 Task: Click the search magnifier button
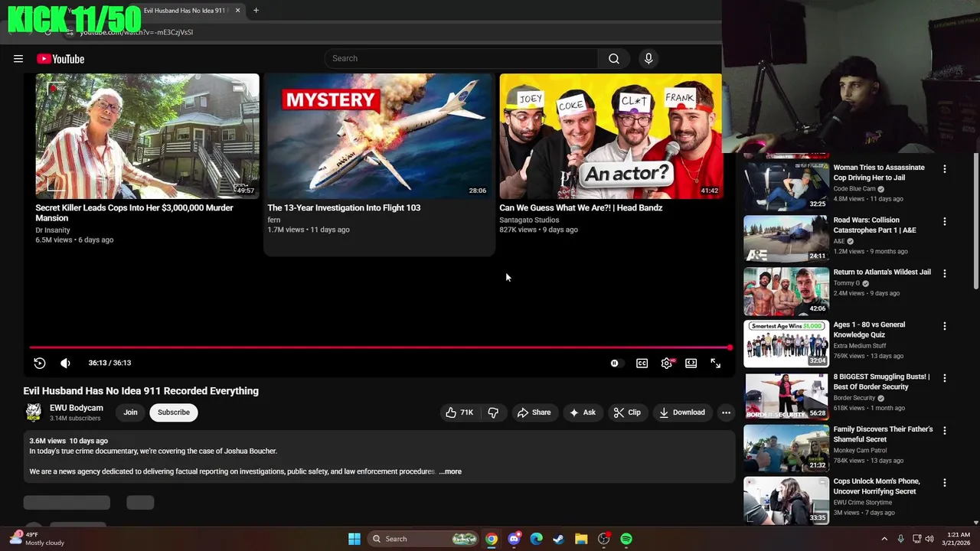pyautogui.click(x=614, y=59)
